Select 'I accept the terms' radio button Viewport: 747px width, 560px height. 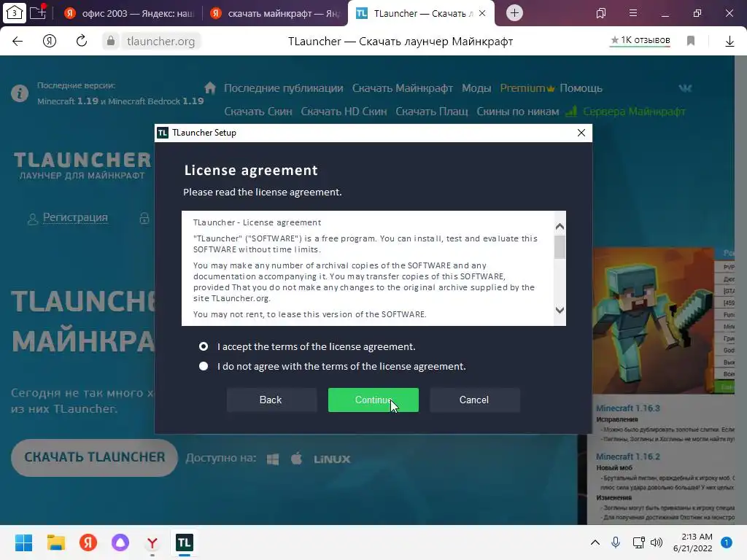pyautogui.click(x=204, y=346)
